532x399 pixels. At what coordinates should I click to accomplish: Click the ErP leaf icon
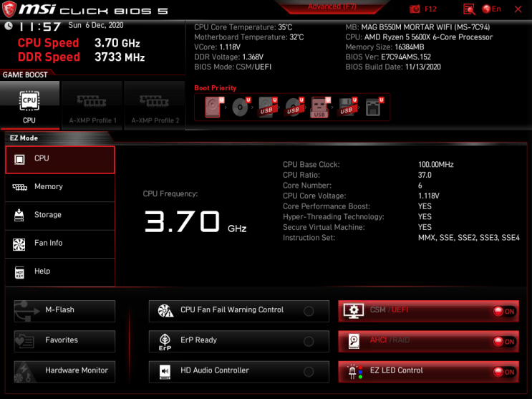tap(165, 342)
